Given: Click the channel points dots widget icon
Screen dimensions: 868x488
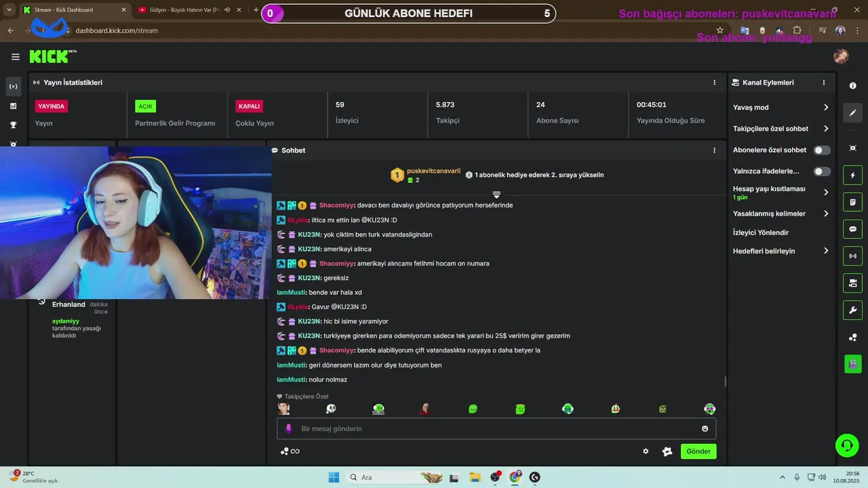Looking at the screenshot, I should (853, 337).
